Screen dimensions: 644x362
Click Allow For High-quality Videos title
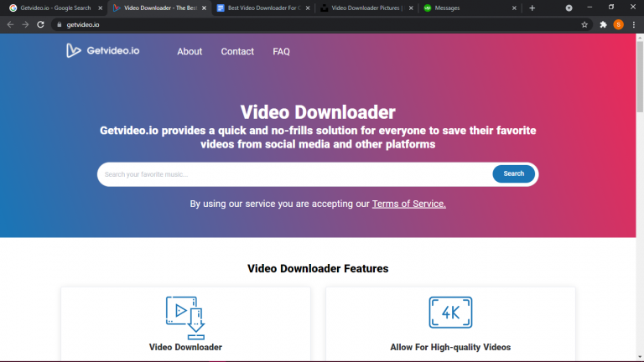450,347
